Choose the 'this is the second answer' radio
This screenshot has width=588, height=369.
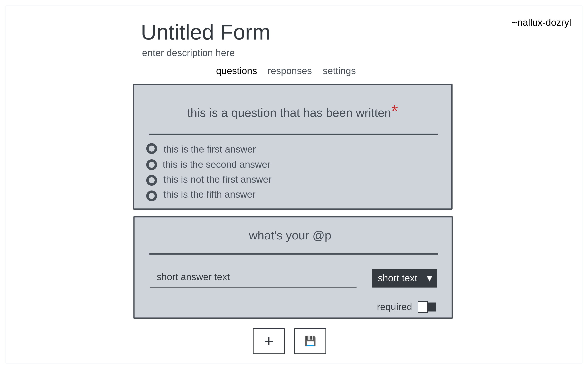click(152, 165)
